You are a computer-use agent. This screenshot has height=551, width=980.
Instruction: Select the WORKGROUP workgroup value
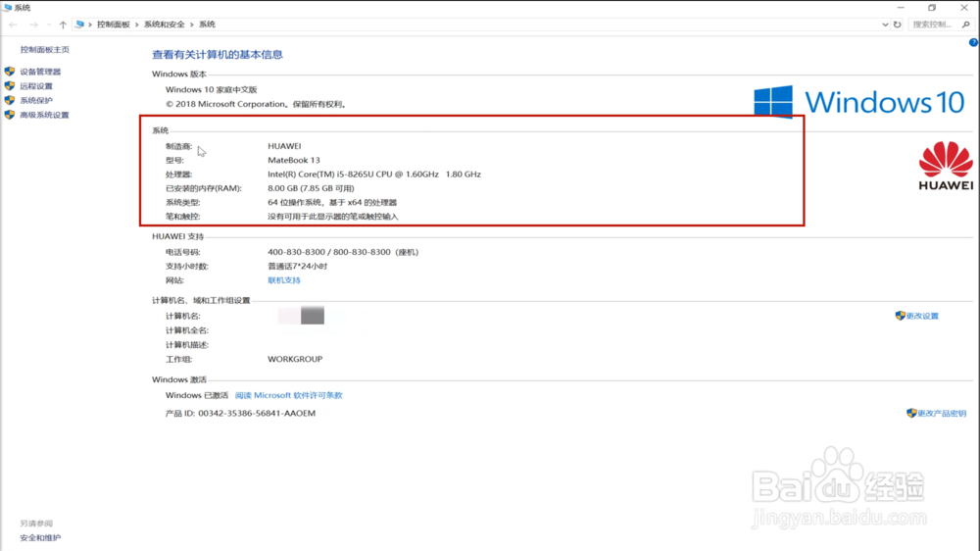pos(295,359)
